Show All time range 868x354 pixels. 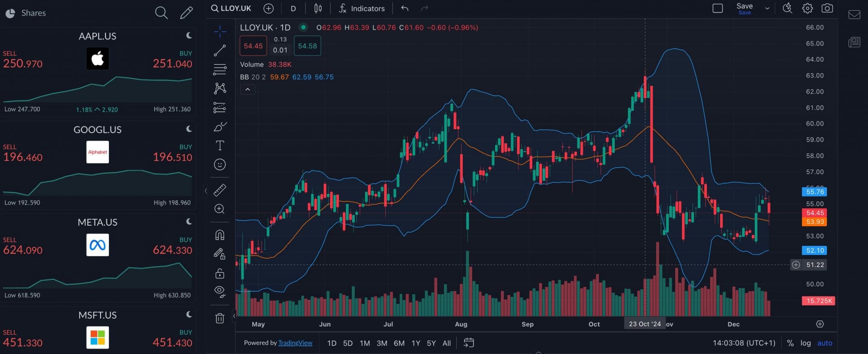pyautogui.click(x=447, y=343)
